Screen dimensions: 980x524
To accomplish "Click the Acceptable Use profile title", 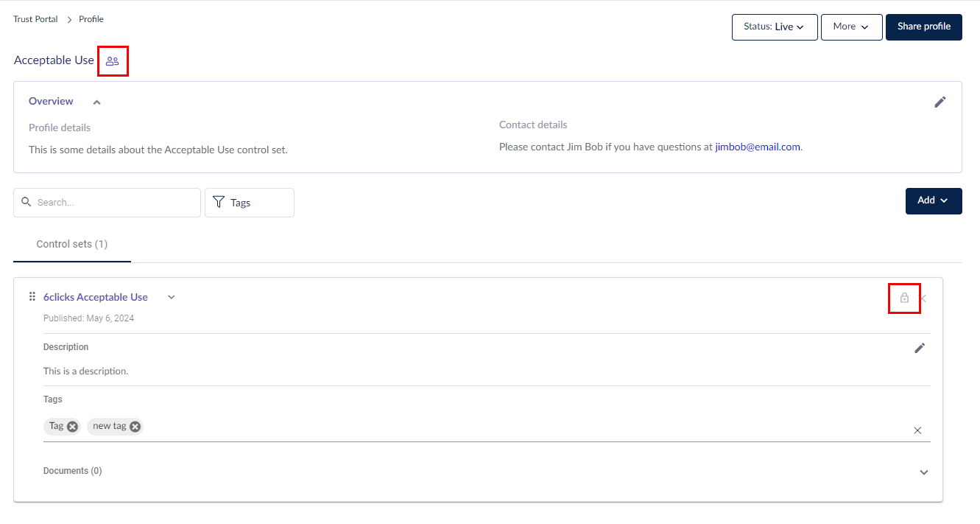I will pyautogui.click(x=54, y=60).
